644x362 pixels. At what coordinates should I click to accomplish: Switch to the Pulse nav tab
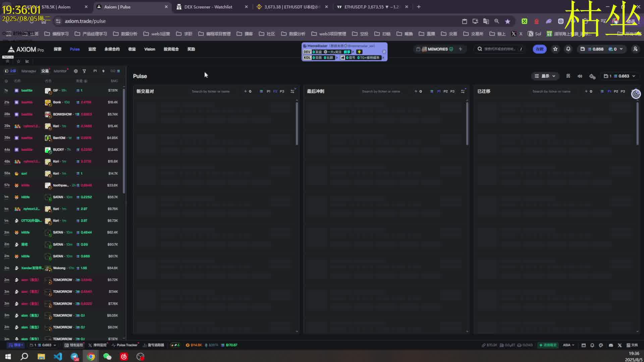[x=75, y=49]
